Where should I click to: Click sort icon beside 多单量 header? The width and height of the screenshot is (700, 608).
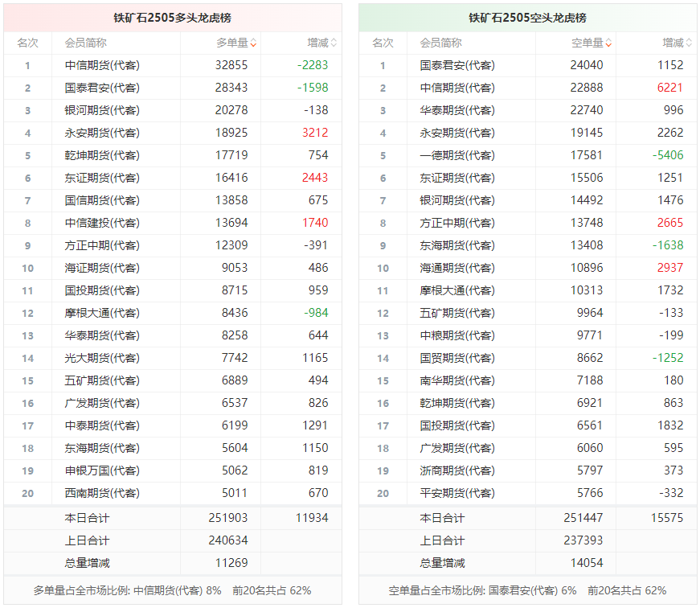254,43
